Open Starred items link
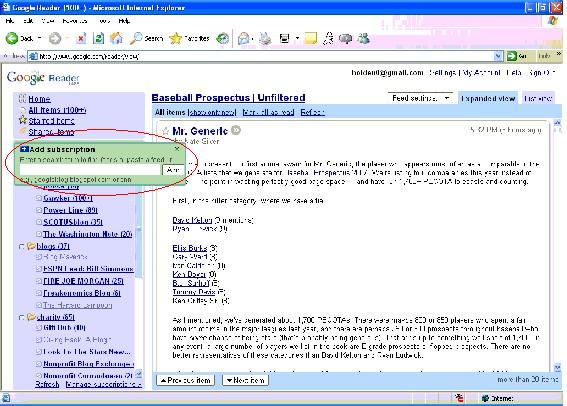Screen dimensions: 567x406 (51, 121)
